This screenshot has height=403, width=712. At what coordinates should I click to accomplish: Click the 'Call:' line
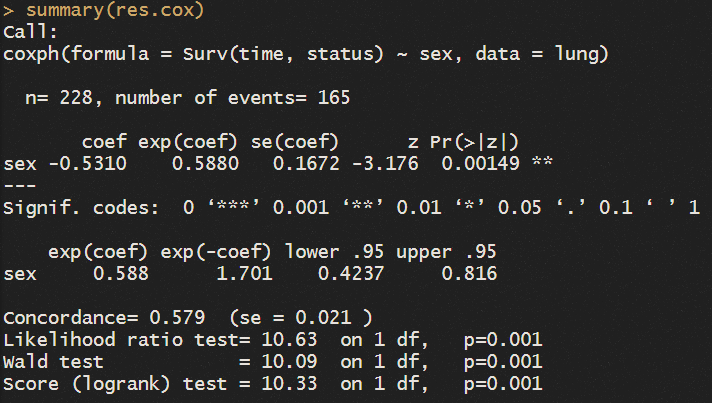click(30, 32)
